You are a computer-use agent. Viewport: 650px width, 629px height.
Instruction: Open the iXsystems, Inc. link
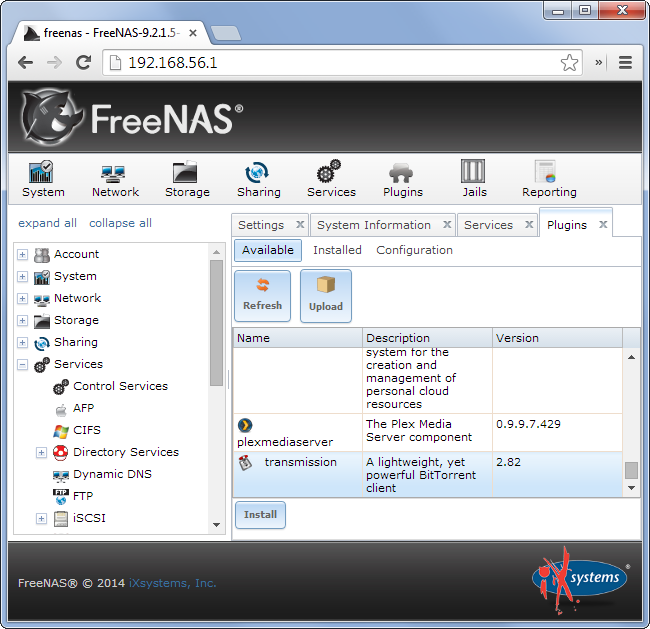[x=172, y=583]
